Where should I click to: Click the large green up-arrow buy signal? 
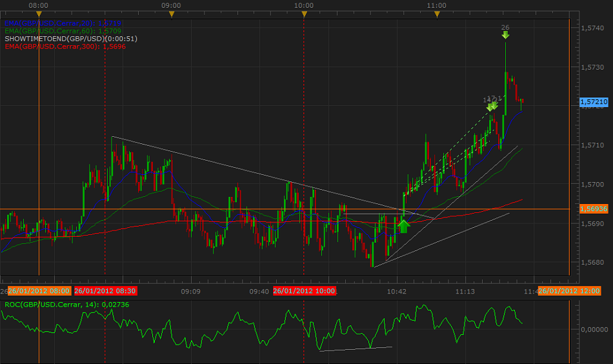click(403, 226)
